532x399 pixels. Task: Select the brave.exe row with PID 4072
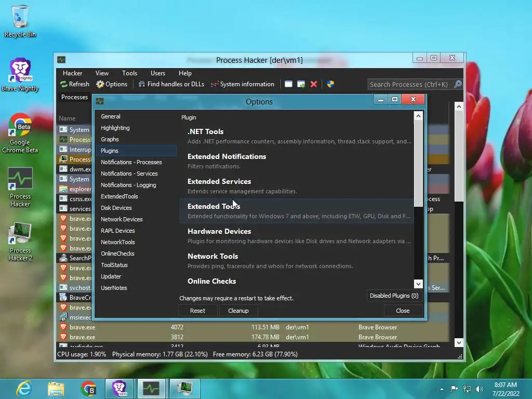pos(253,327)
